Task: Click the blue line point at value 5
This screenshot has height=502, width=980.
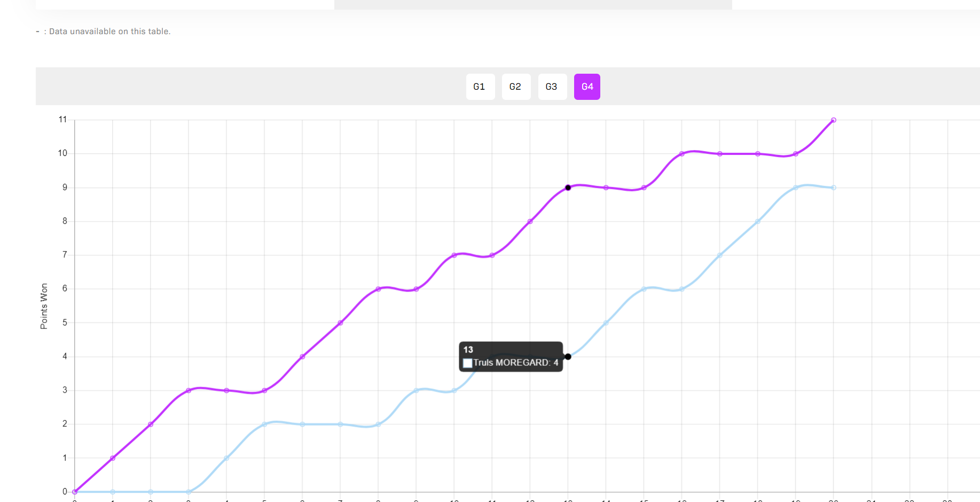Action: tap(606, 323)
